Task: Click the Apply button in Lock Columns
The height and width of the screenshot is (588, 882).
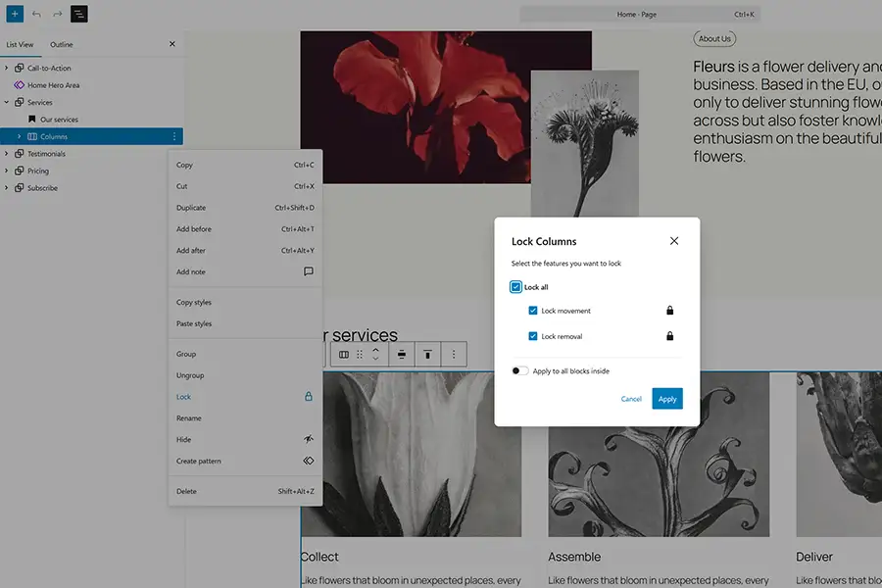Action: tap(667, 399)
